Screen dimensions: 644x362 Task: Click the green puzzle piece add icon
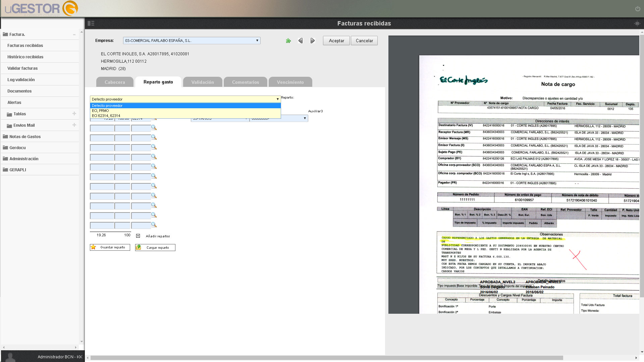point(288,41)
